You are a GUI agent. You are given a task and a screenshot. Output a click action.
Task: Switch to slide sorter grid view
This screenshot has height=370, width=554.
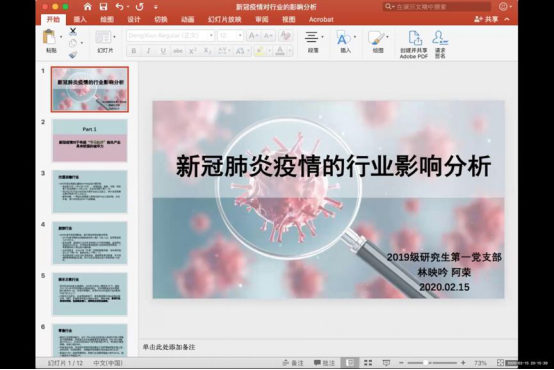click(x=368, y=363)
